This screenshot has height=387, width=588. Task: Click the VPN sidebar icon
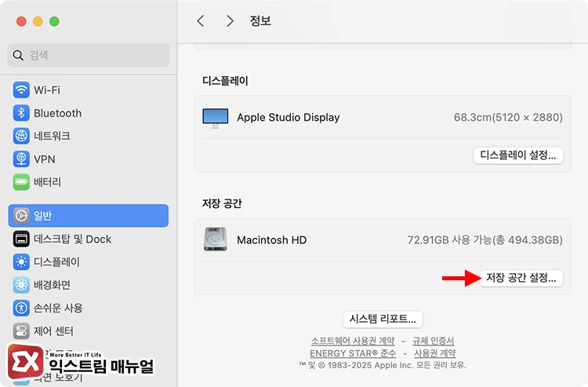[21, 159]
